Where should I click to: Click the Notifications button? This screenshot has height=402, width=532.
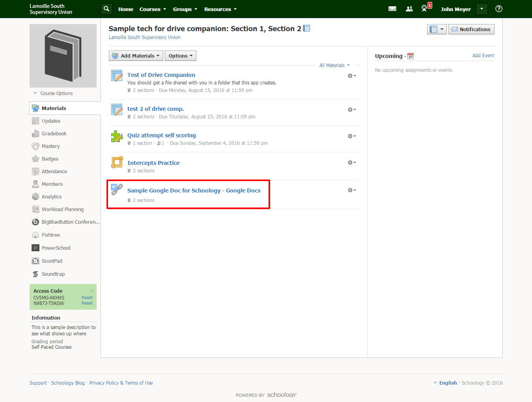(471, 29)
